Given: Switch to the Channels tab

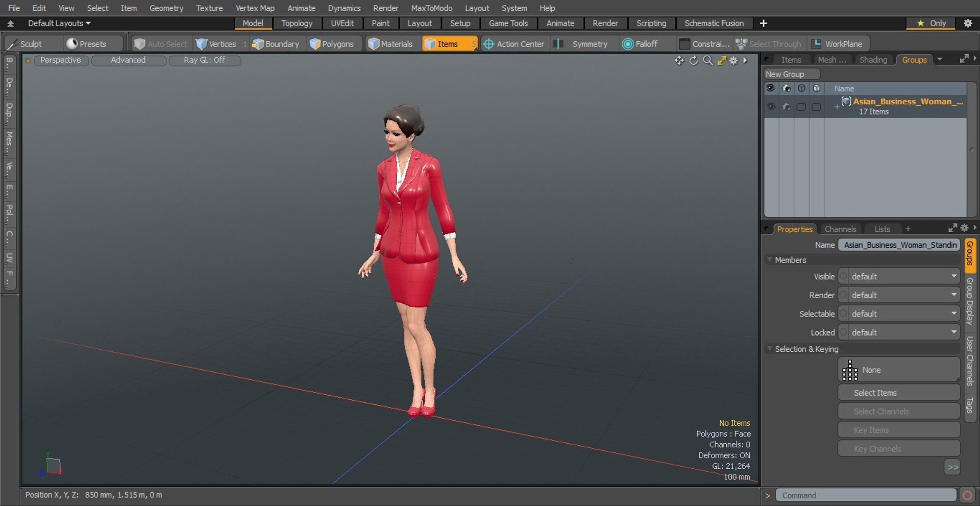Looking at the screenshot, I should tap(840, 229).
